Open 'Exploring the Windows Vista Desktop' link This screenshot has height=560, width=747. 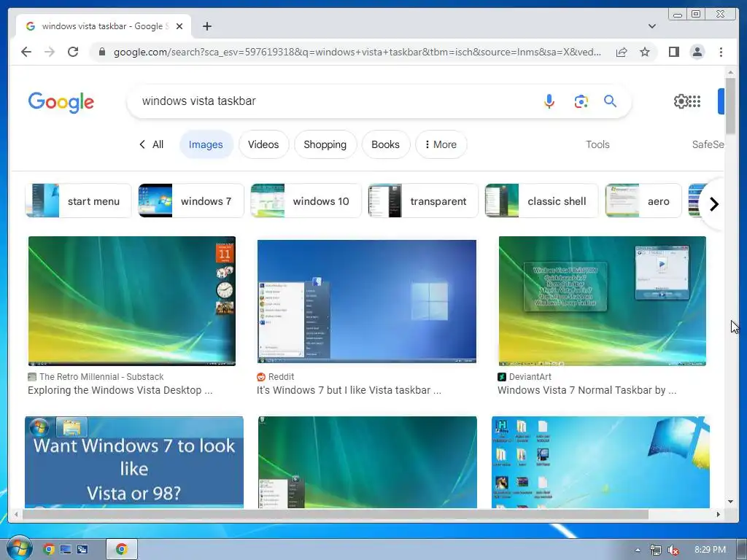(x=120, y=390)
